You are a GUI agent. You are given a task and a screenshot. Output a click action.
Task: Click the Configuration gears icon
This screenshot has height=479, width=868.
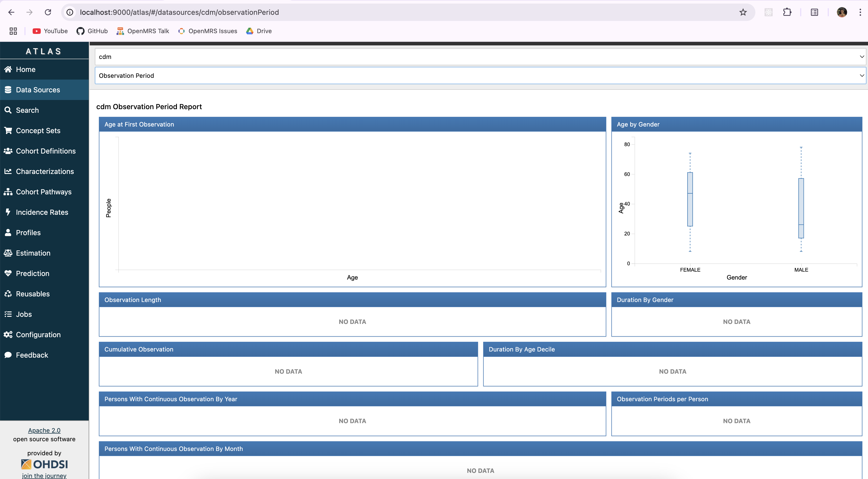[x=8, y=335]
